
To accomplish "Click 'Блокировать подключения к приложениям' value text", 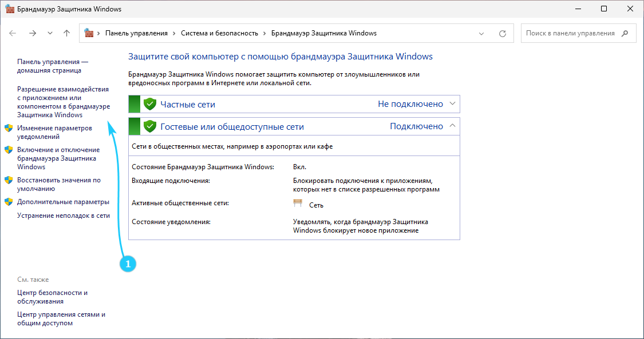I will click(x=366, y=185).
